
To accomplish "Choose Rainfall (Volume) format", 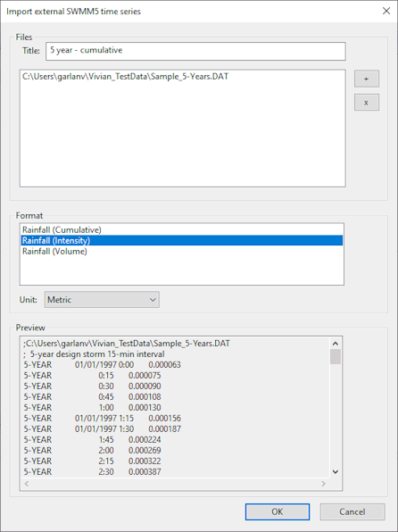I will pyautogui.click(x=182, y=252).
